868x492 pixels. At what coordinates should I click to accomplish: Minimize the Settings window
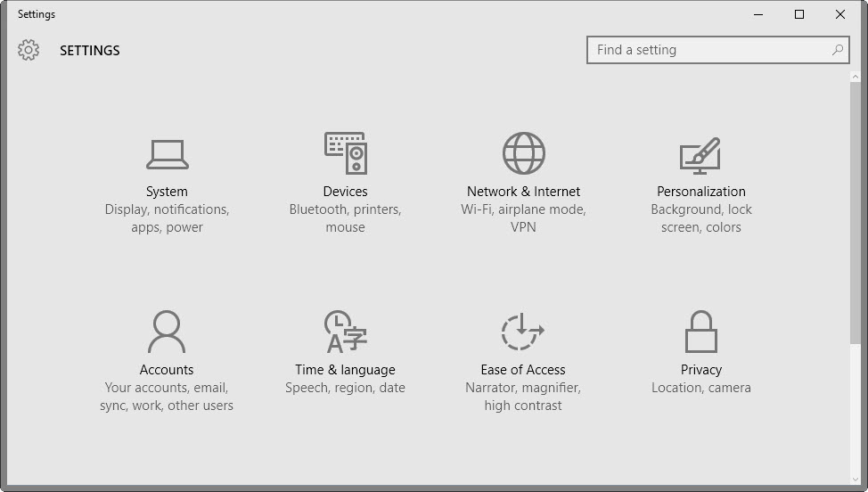(758, 14)
